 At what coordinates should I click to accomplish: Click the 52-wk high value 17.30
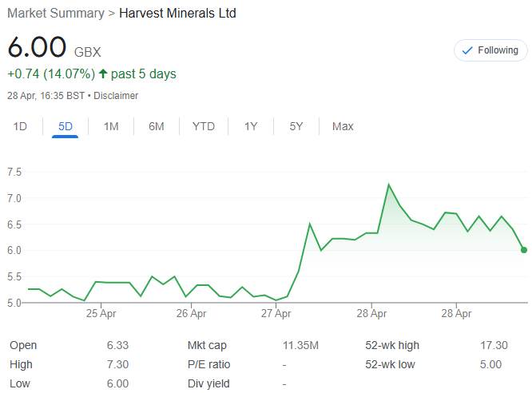(x=494, y=345)
